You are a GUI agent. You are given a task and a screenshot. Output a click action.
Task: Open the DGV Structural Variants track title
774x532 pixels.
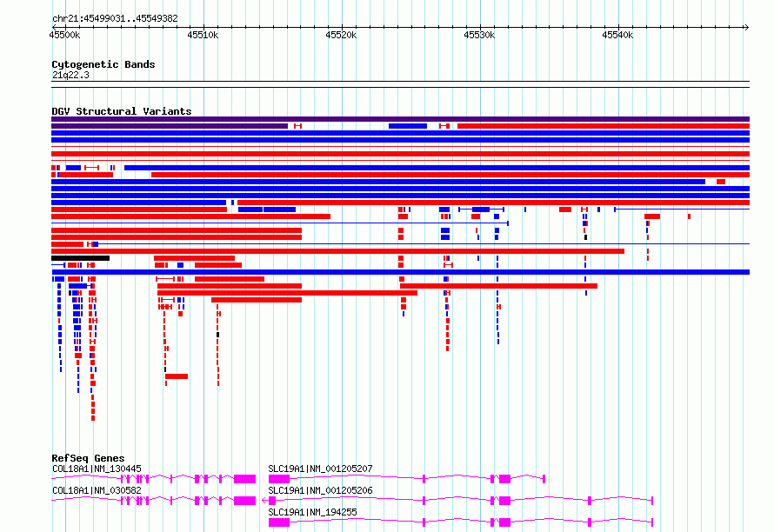pos(122,111)
